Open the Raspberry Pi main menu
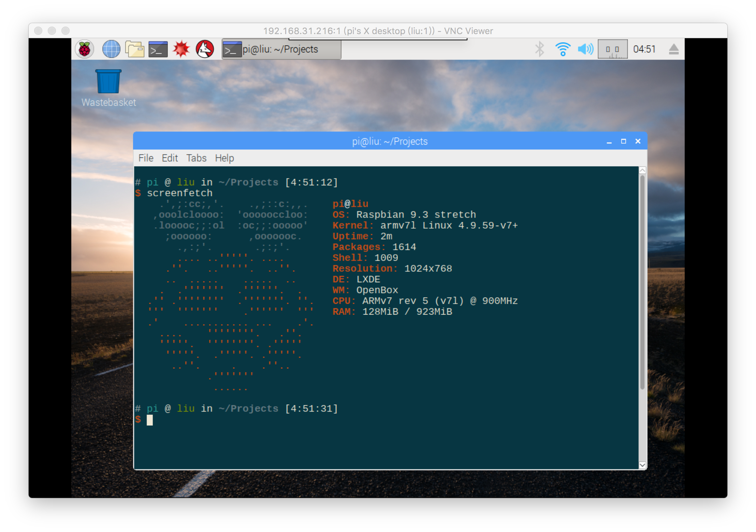 click(84, 49)
